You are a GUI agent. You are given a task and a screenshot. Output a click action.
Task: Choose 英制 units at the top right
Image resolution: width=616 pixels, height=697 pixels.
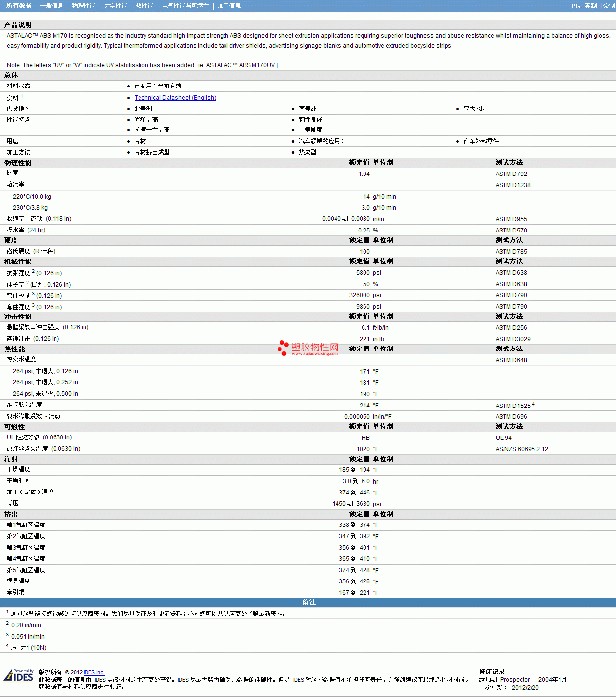[x=591, y=6]
